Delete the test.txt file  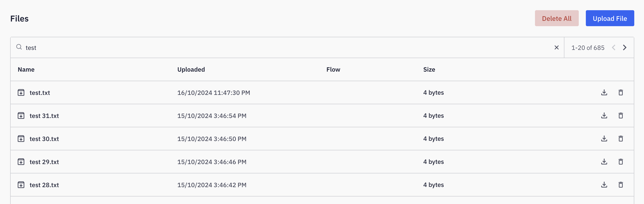pyautogui.click(x=621, y=92)
